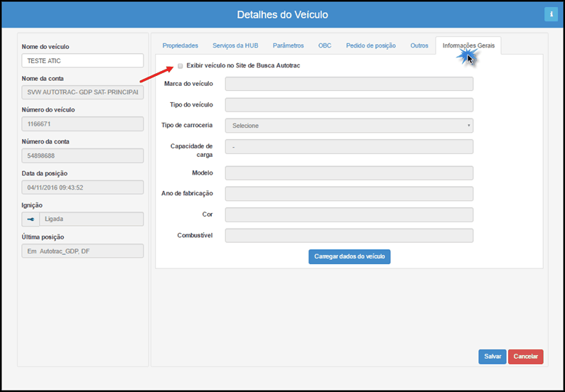Click the info icon in header
The image size is (565, 392).
coord(551,14)
